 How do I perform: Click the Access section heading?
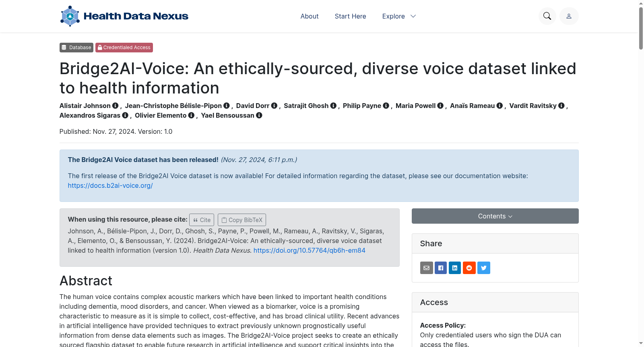click(x=434, y=302)
